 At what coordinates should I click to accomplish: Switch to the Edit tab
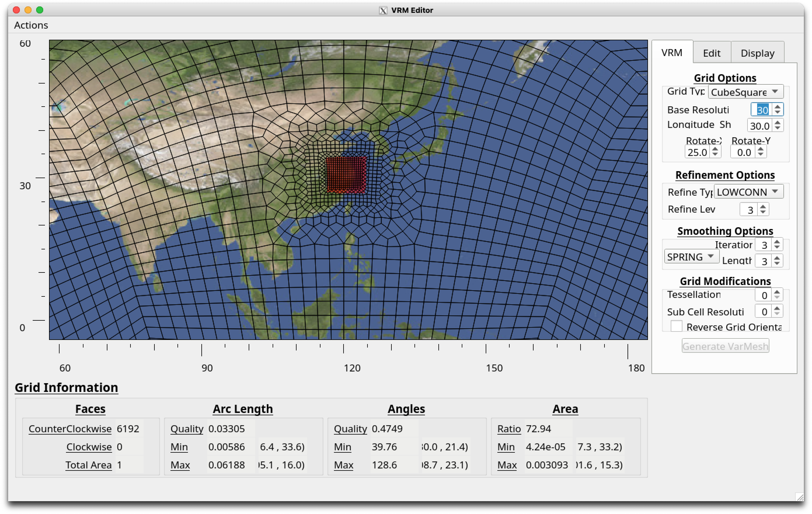pos(712,53)
